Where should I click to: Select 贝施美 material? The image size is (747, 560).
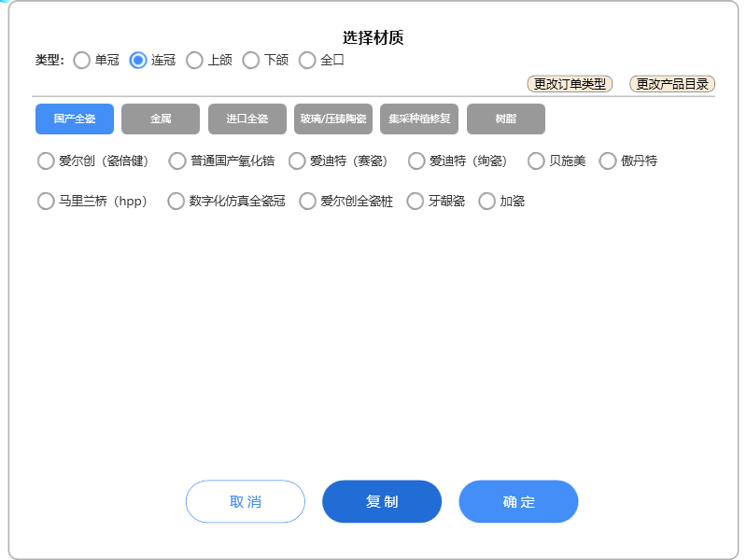coord(536,161)
